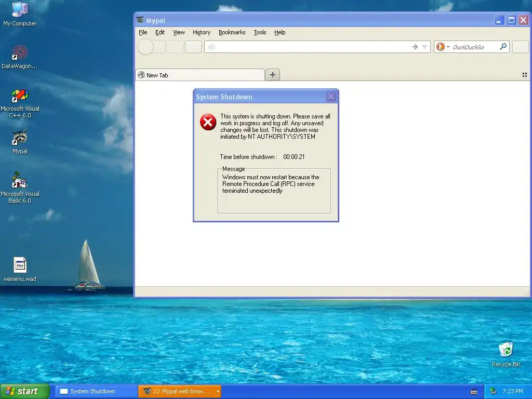Open the Help menu
This screenshot has height=399, width=532.
point(280,32)
